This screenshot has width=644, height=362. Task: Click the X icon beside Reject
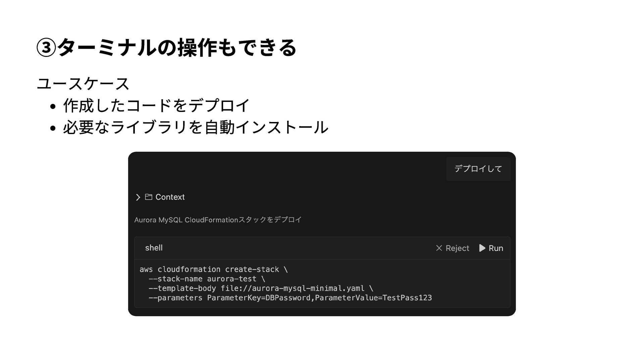(439, 248)
